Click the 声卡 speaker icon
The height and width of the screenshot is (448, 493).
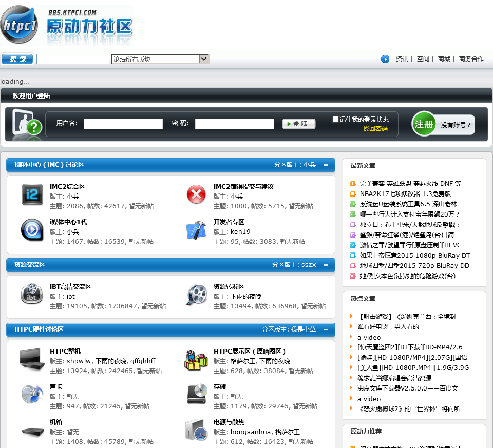point(32,394)
